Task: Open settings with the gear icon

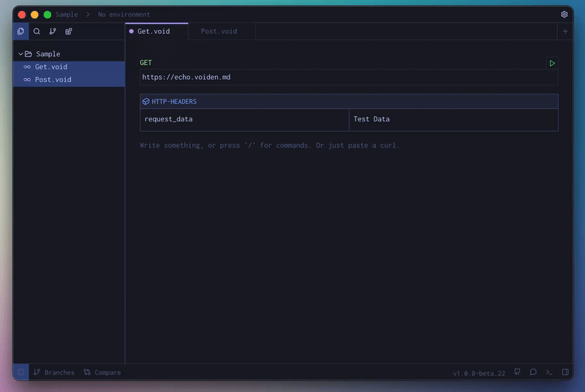Action: click(564, 14)
